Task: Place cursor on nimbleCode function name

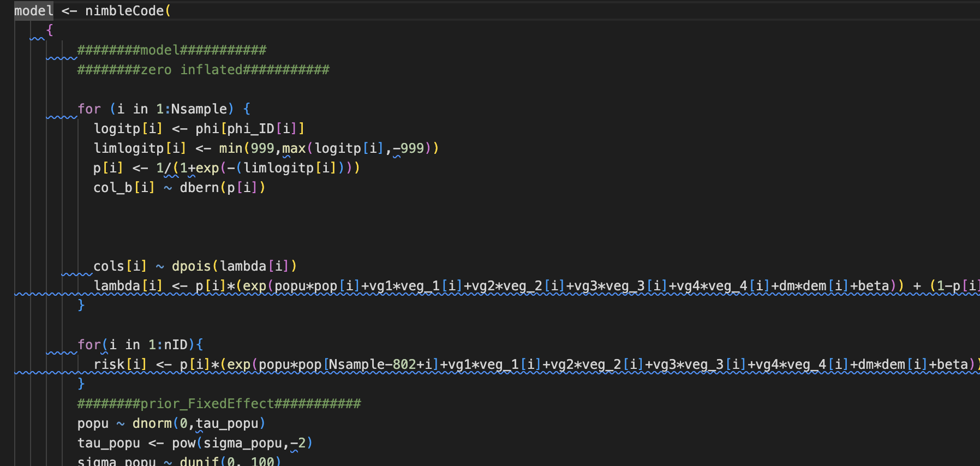Action: pos(124,11)
